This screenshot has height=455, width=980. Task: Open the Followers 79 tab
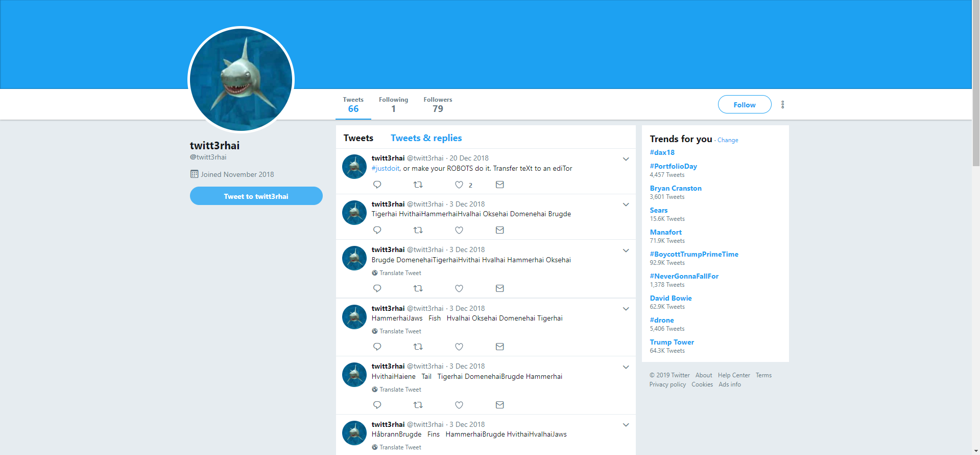[x=438, y=104]
